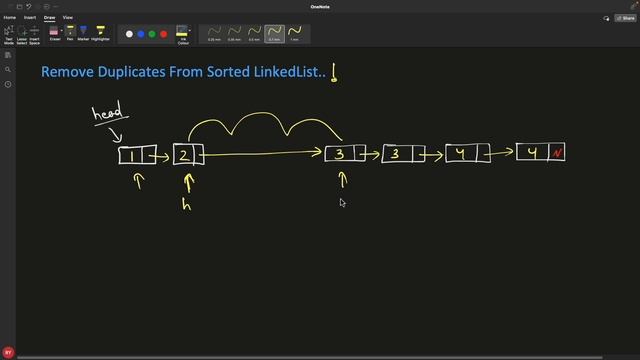Choose the green ink color
Viewport: 640px width, 360px height.
pyautogui.click(x=152, y=34)
